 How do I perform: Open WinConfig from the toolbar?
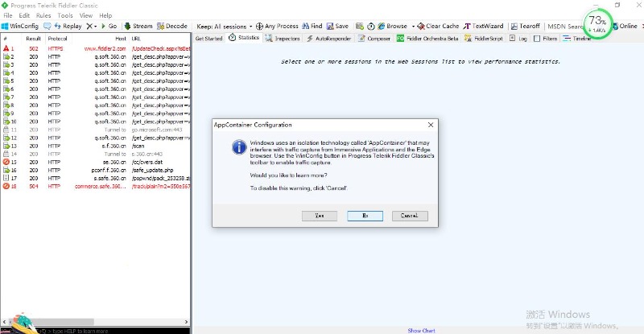click(x=20, y=26)
